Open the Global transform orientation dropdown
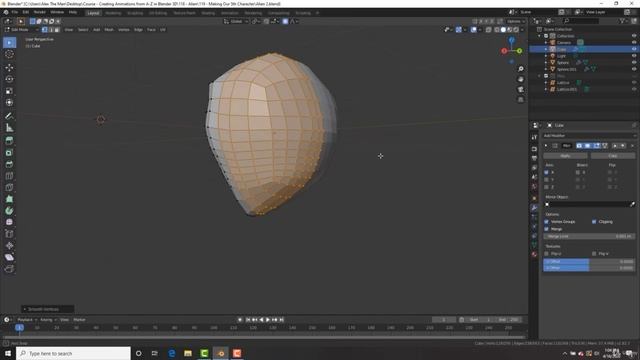The height and width of the screenshot is (360, 640). click(x=236, y=21)
